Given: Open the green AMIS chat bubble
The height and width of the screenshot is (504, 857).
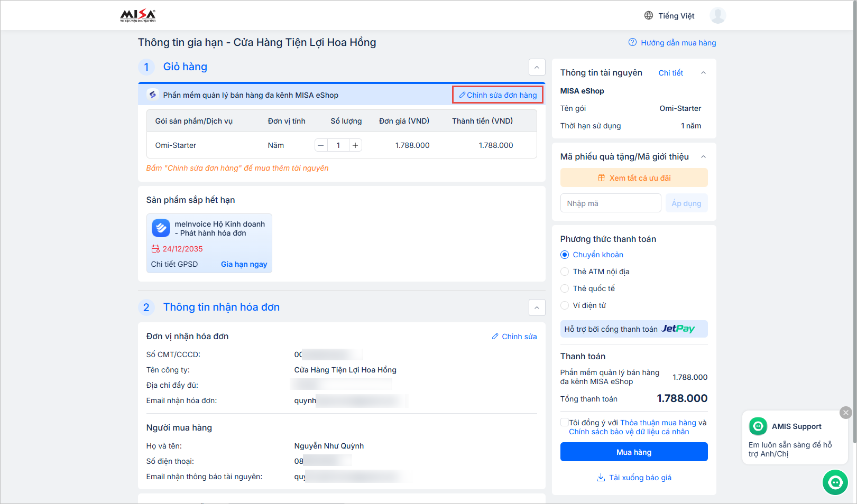Looking at the screenshot, I should point(835,482).
